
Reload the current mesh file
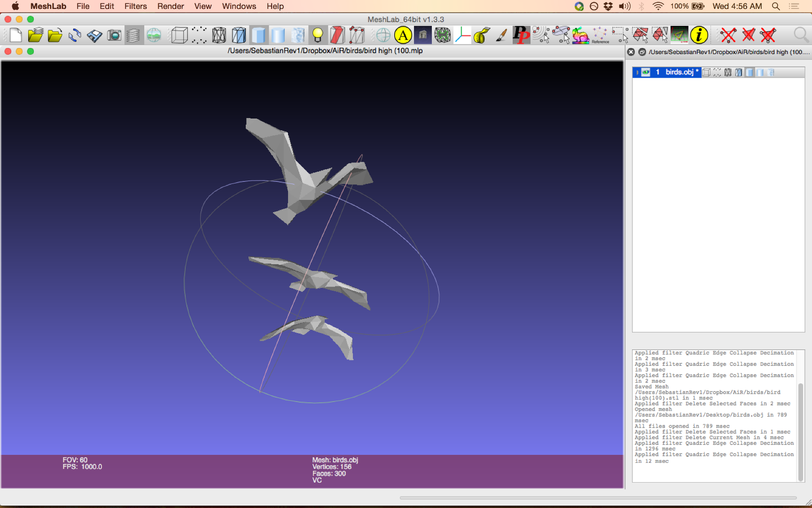click(x=75, y=35)
